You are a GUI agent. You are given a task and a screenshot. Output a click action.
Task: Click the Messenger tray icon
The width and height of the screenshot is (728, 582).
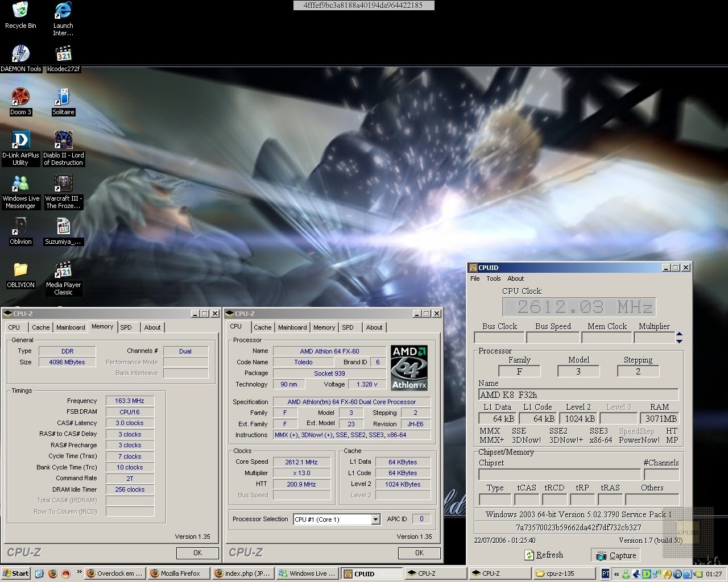tap(626, 574)
